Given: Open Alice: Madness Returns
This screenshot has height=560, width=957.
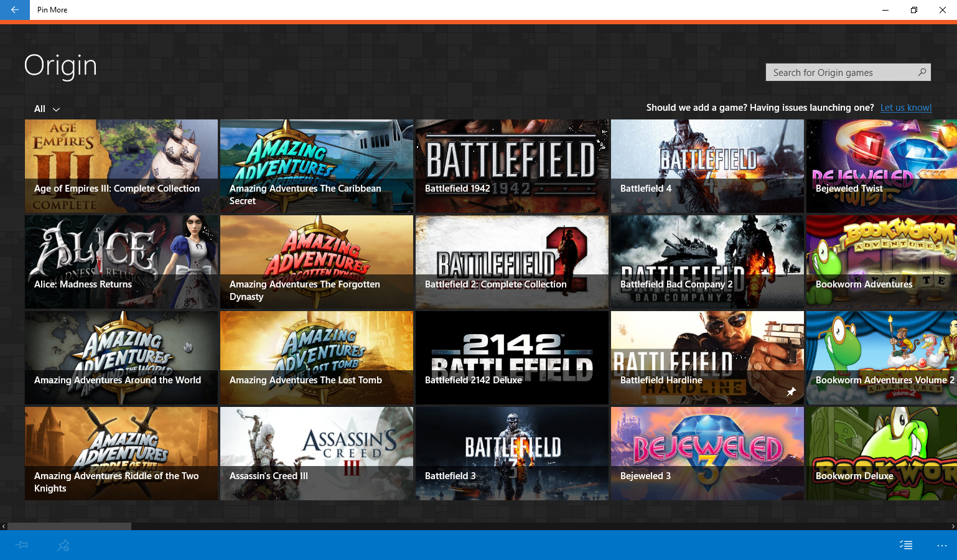Looking at the screenshot, I should (121, 262).
